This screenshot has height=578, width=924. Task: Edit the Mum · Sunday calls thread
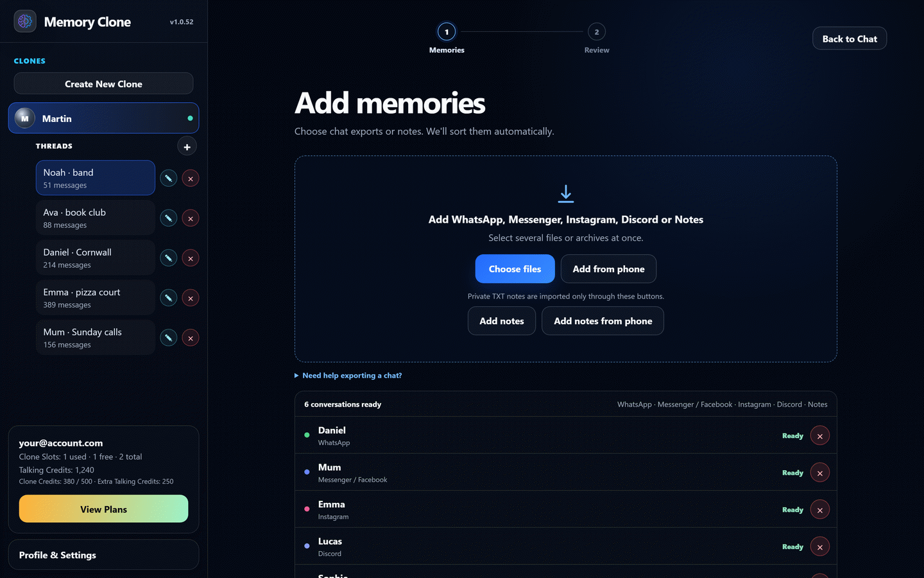(x=168, y=338)
